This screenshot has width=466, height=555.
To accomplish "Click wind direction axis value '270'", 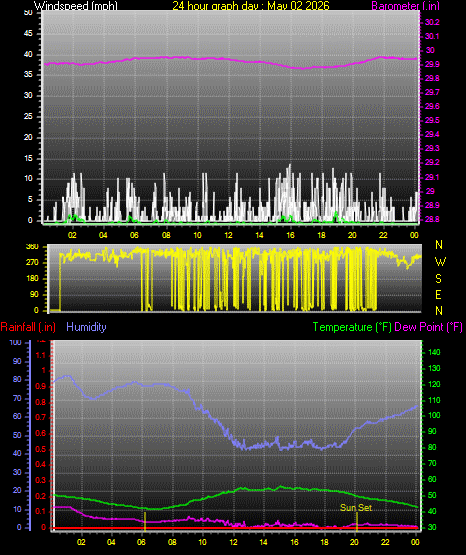I will [32, 263].
